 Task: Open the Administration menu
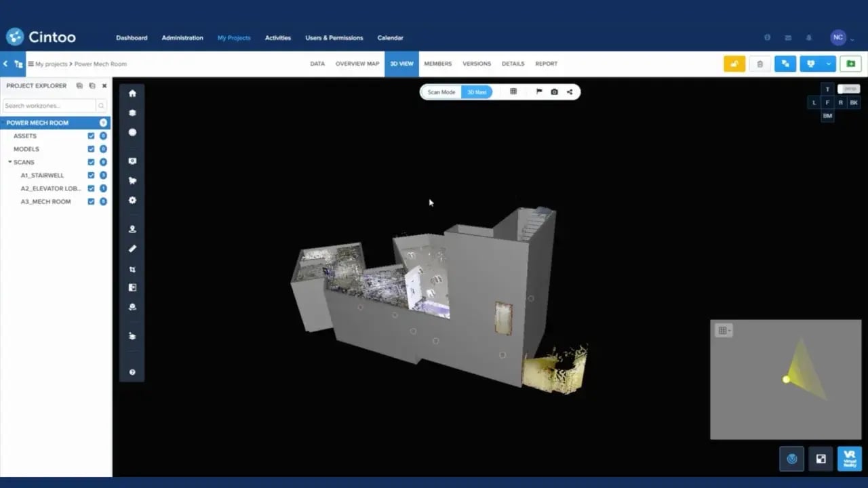[x=182, y=38]
